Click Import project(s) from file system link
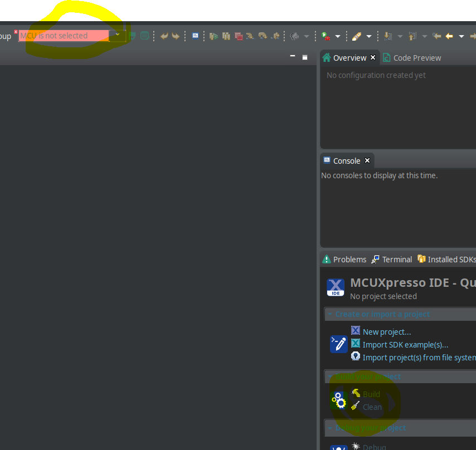This screenshot has width=476, height=450. 419,358
